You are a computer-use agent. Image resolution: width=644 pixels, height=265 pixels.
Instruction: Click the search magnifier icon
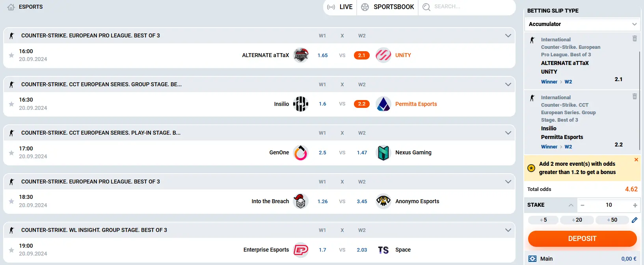click(x=426, y=7)
